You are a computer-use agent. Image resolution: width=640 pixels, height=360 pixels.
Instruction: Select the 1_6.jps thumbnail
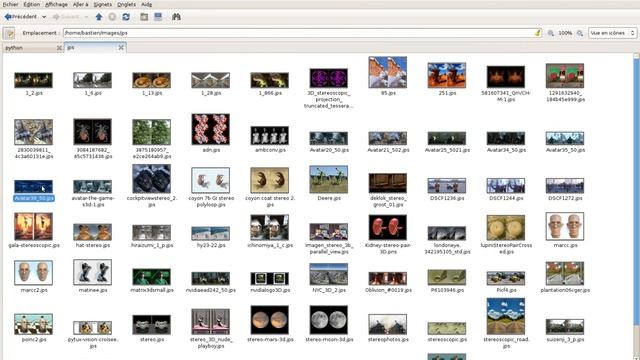coord(93,80)
